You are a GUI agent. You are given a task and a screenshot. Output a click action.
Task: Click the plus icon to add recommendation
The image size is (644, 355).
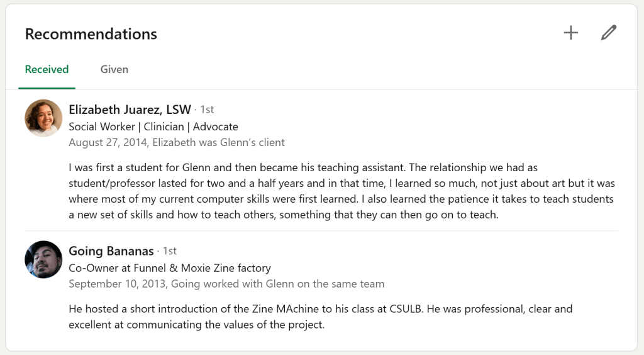[x=570, y=33]
